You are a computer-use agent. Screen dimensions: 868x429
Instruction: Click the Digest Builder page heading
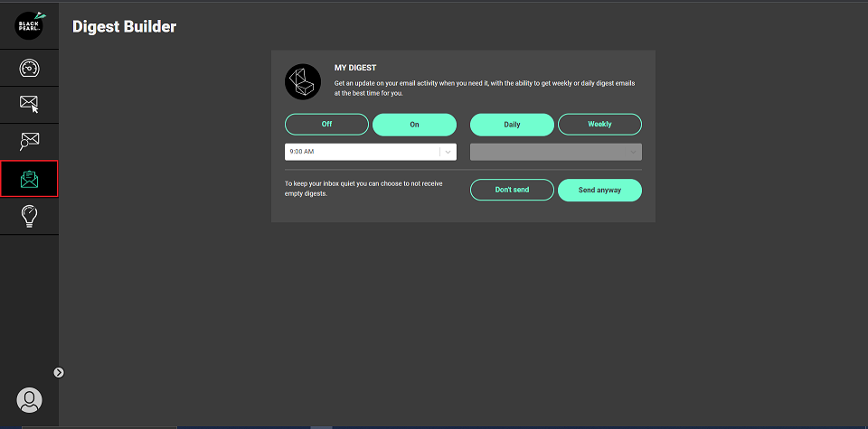pyautogui.click(x=124, y=27)
